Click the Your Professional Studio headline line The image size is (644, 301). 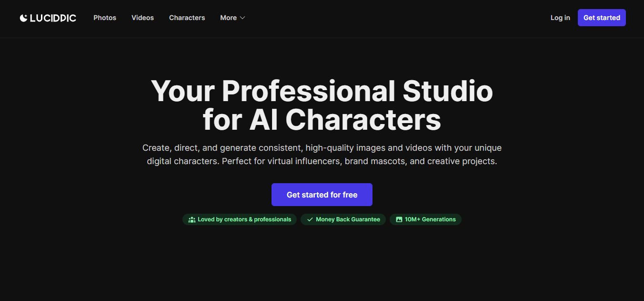point(322,91)
